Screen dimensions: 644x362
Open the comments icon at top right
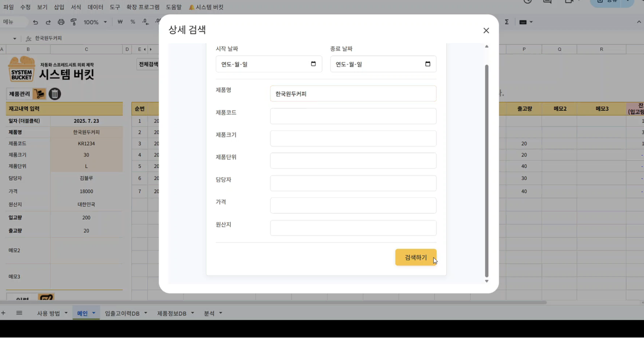point(547,2)
